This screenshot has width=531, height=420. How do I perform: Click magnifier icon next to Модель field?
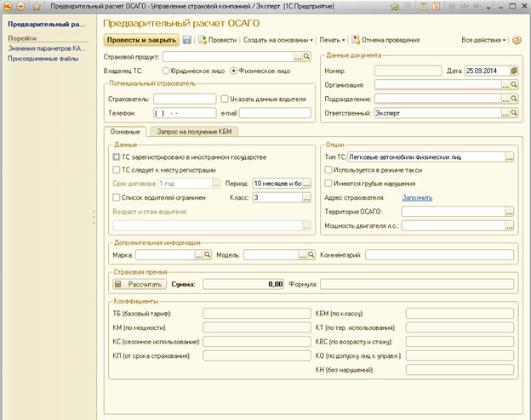[x=311, y=255]
